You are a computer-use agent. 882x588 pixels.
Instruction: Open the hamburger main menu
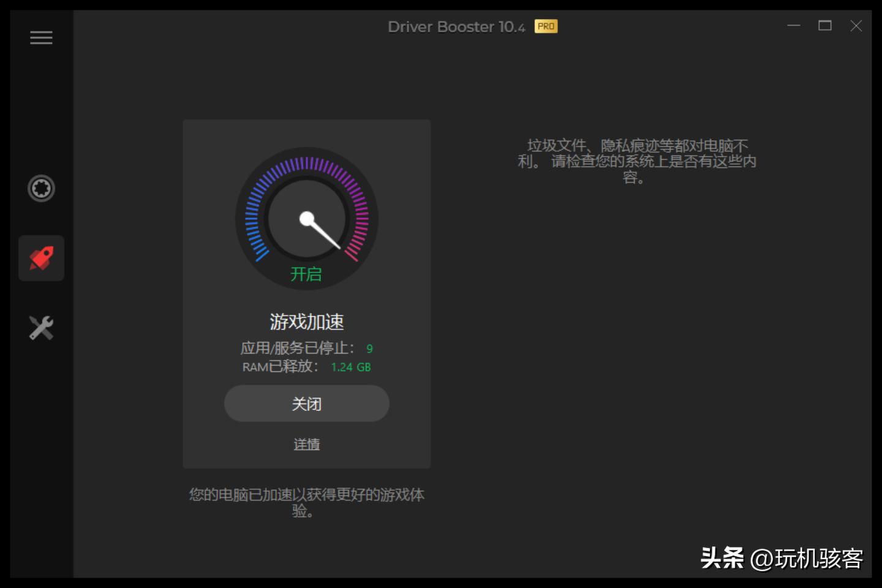point(41,37)
